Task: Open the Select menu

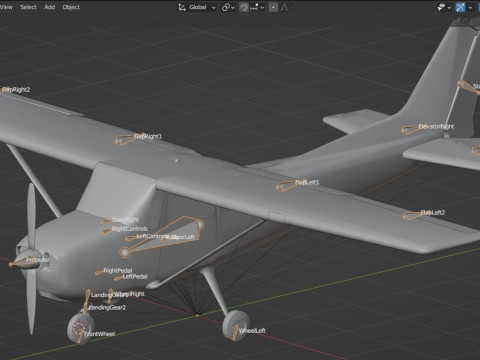Action: click(28, 7)
